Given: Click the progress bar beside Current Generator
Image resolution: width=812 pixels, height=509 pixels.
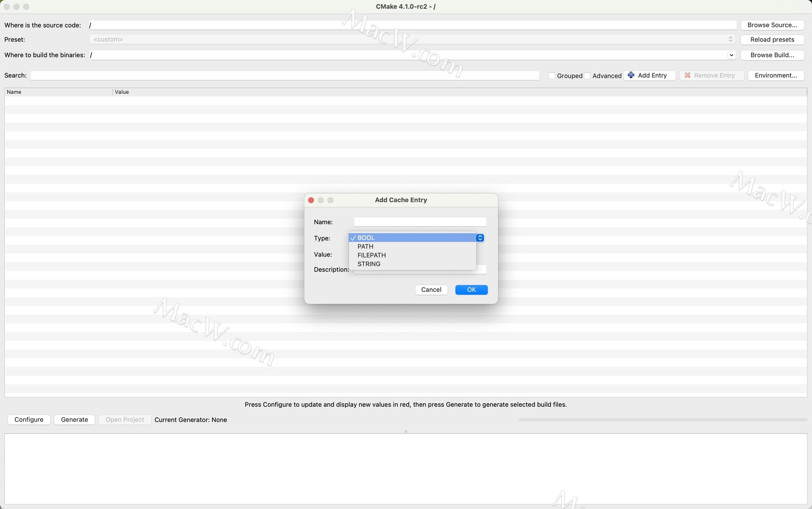Looking at the screenshot, I should [x=663, y=420].
